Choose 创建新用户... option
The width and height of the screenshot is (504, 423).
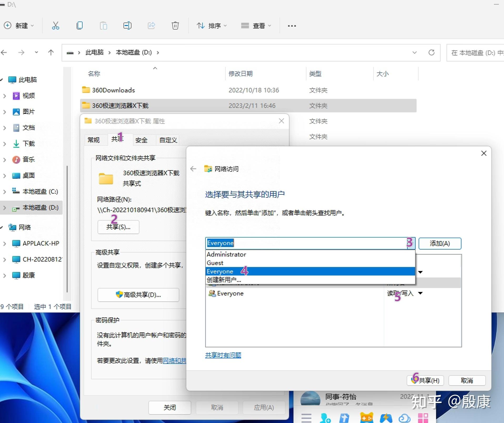[310, 280]
